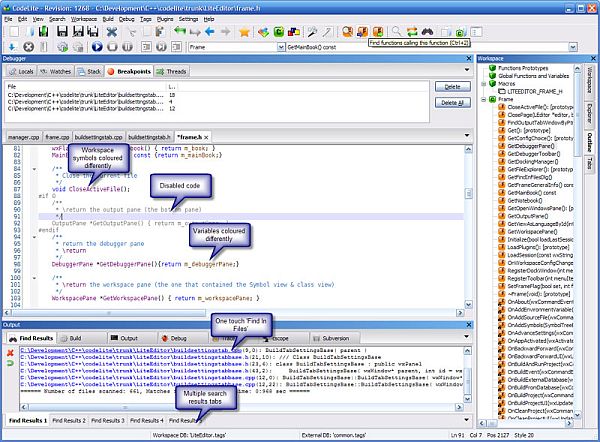The height and width of the screenshot is (442, 600).
Task: Select Global Functions and Variables node
Action: coord(529,76)
